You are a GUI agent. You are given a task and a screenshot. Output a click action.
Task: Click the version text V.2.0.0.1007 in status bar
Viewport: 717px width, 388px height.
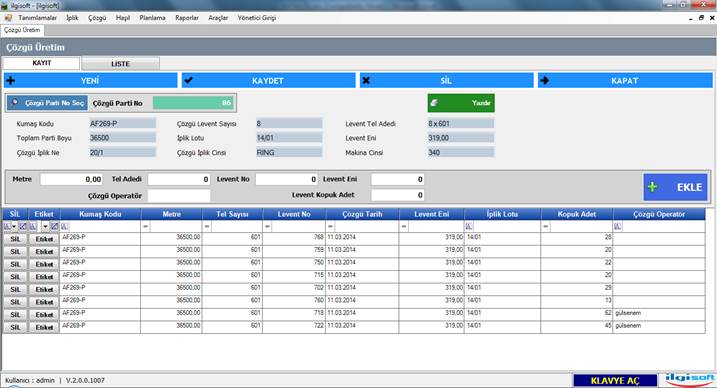coord(85,380)
